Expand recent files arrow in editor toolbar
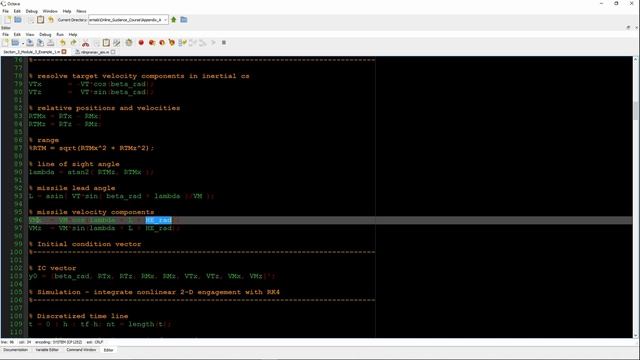Image resolution: width=640 pixels, height=360 pixels. click(x=23, y=43)
